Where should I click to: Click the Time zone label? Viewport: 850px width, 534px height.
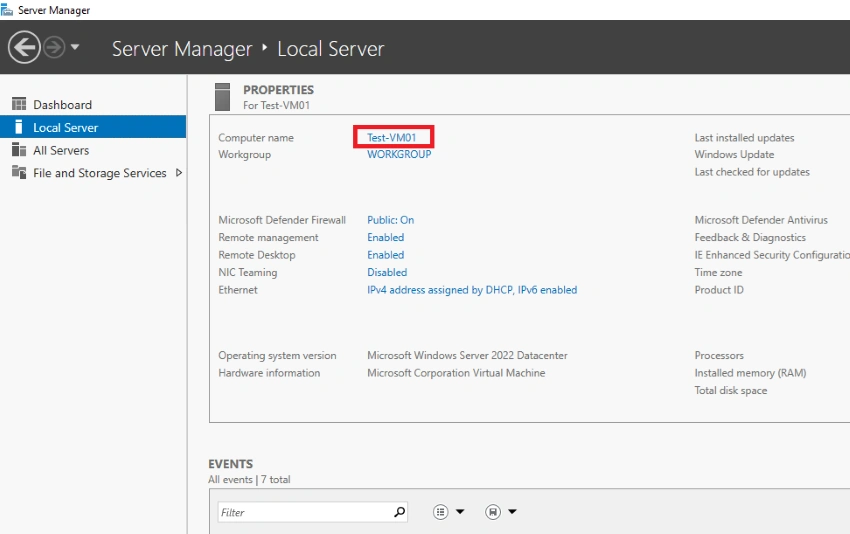(x=718, y=272)
